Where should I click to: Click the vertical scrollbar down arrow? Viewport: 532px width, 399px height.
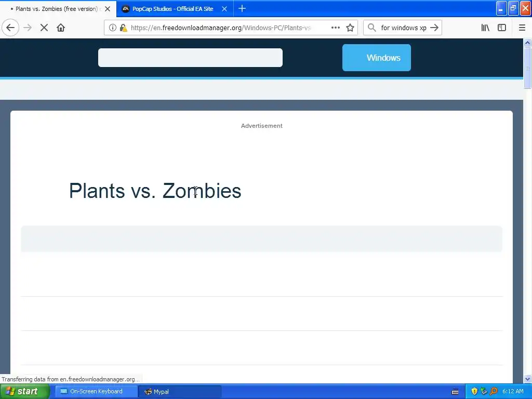point(528,379)
